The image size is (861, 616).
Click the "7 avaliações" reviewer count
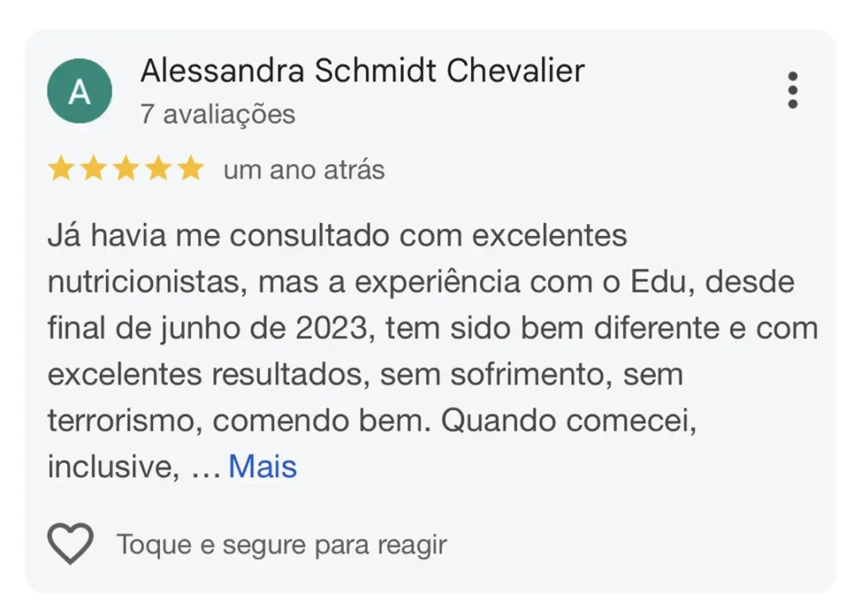(x=218, y=114)
